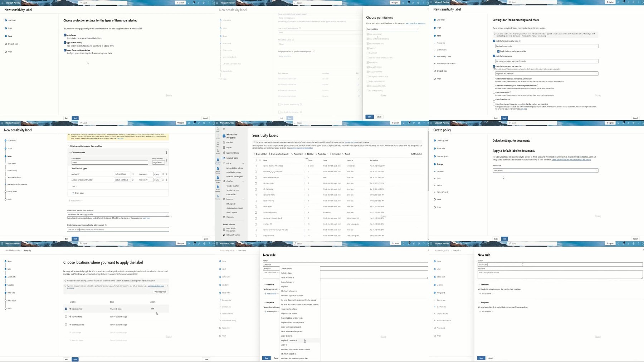Click vertical scrollbar on Sensitivity labels page

[428, 161]
